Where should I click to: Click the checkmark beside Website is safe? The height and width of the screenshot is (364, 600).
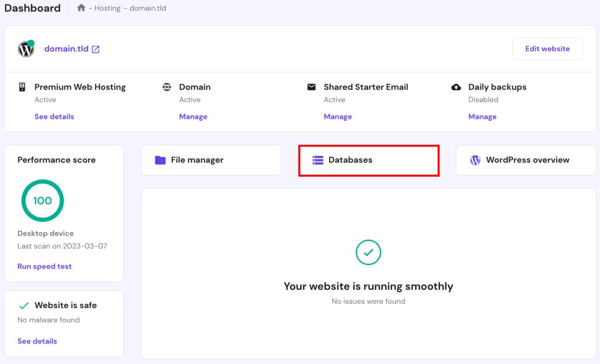tap(23, 305)
